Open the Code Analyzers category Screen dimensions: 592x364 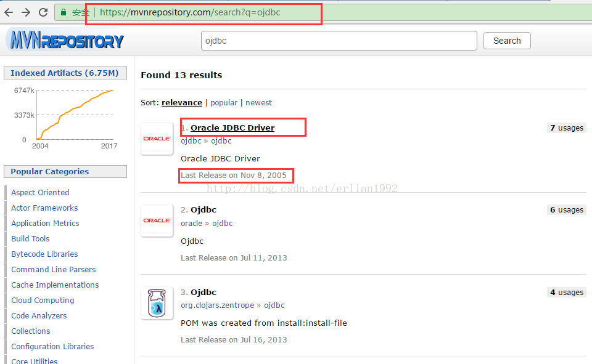(39, 316)
